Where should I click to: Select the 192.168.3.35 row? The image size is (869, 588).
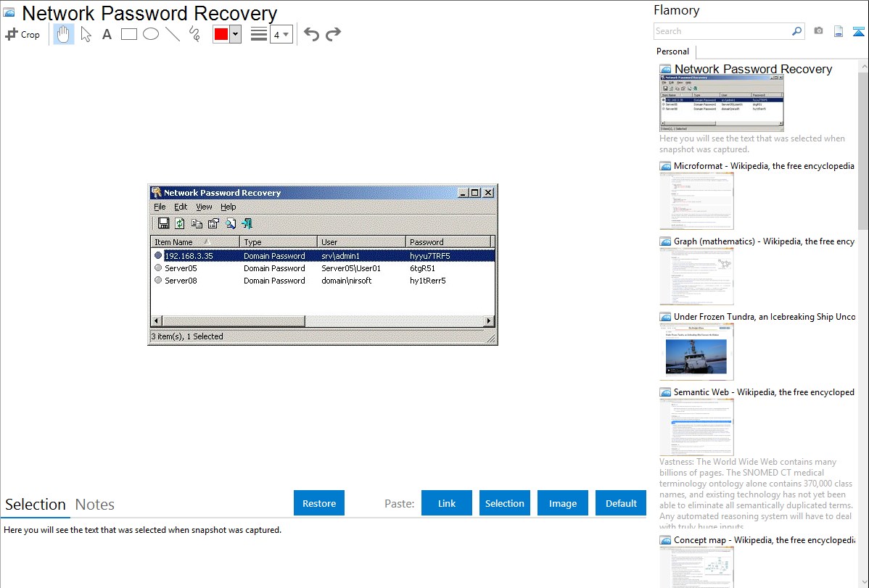[323, 256]
